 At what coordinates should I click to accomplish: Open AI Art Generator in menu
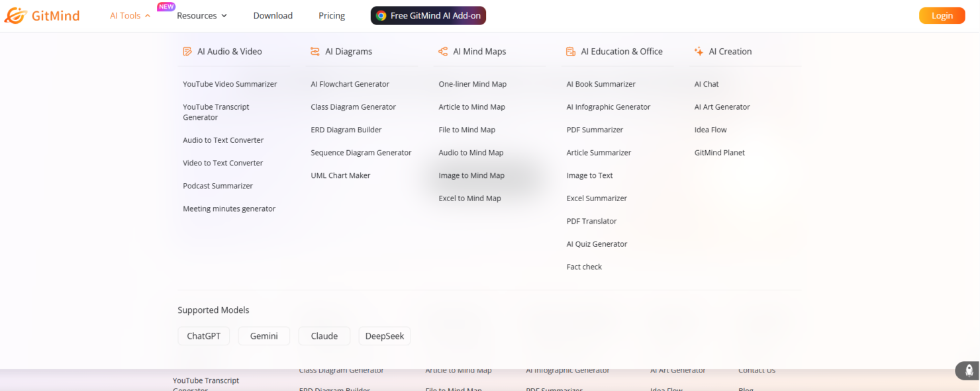[722, 107]
